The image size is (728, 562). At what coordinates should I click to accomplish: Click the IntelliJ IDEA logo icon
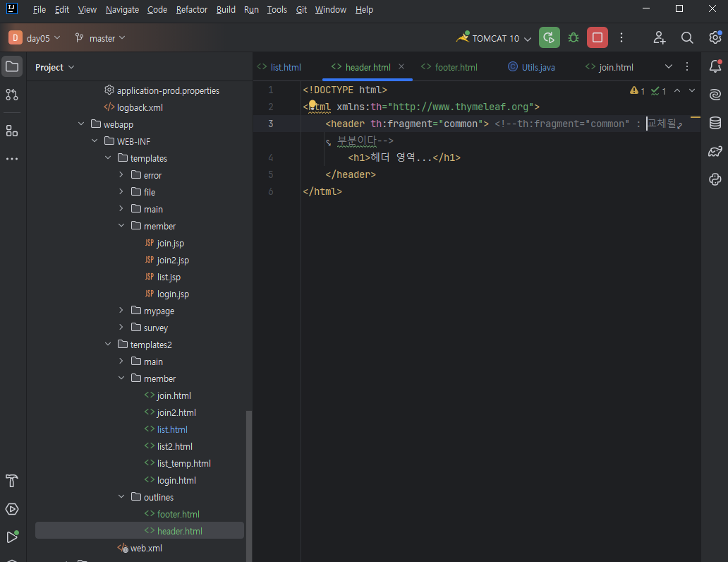coord(12,8)
